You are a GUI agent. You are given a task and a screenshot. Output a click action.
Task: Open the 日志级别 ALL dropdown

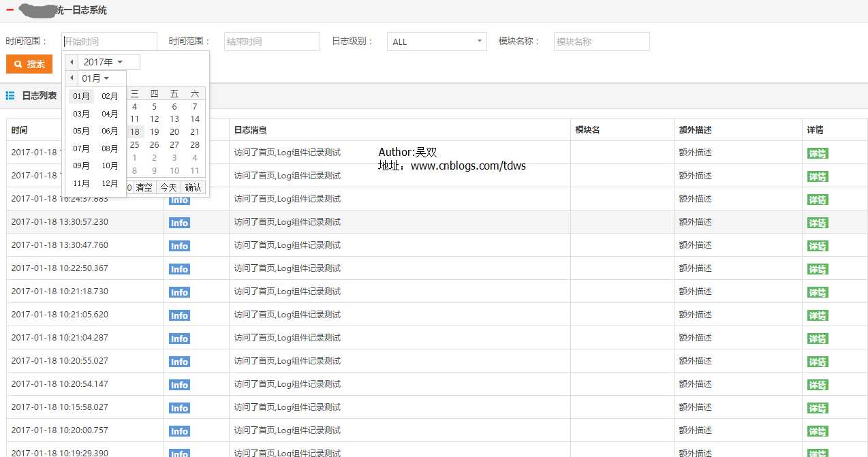pyautogui.click(x=437, y=42)
